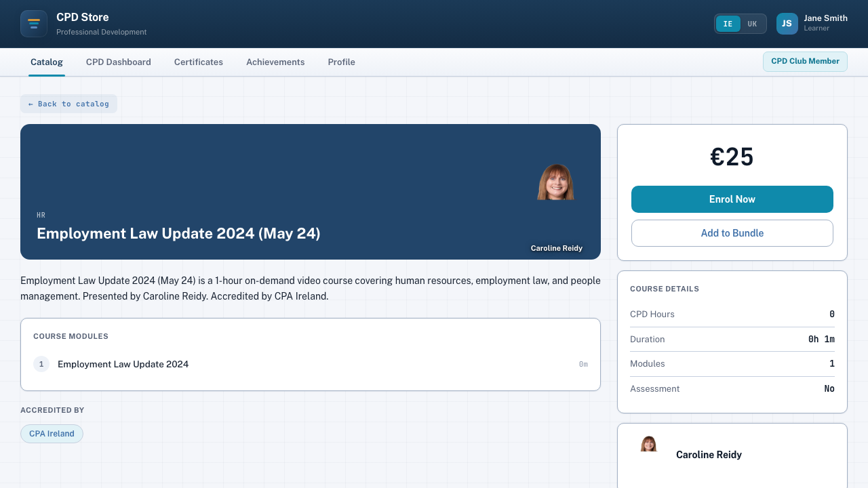Click small presenter thumbnail in the instructor card
Image resolution: width=868 pixels, height=488 pixels.
[x=649, y=444]
